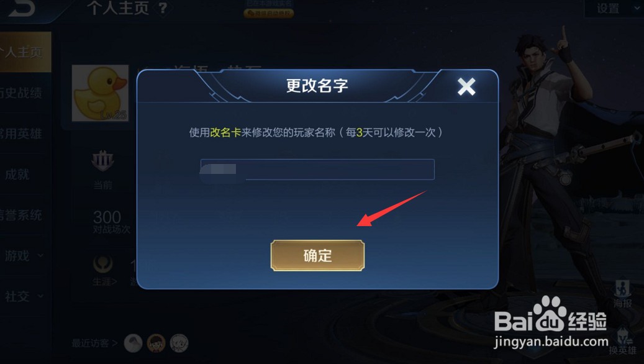
Task: View the second recent visitor avatar
Action: click(156, 343)
